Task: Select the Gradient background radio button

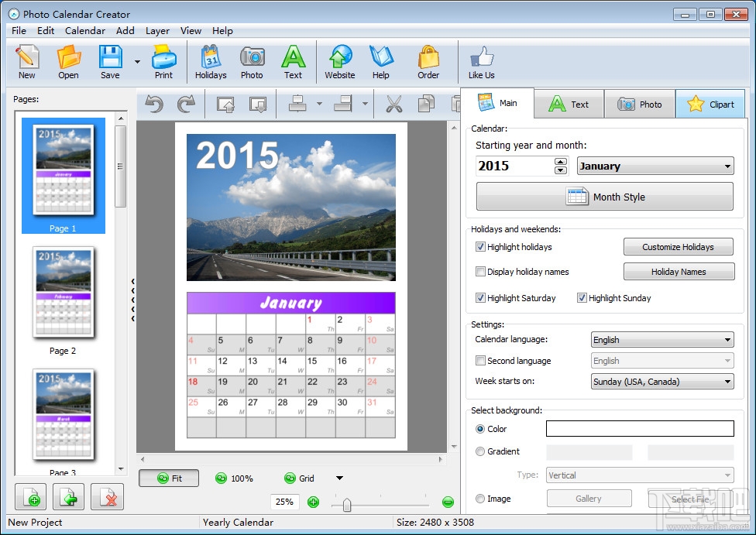Action: click(480, 451)
